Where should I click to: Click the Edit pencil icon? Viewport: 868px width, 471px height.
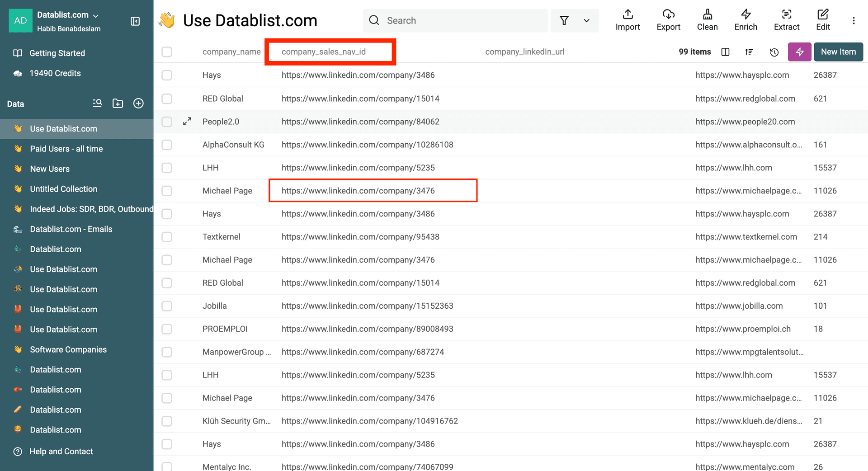tap(822, 20)
